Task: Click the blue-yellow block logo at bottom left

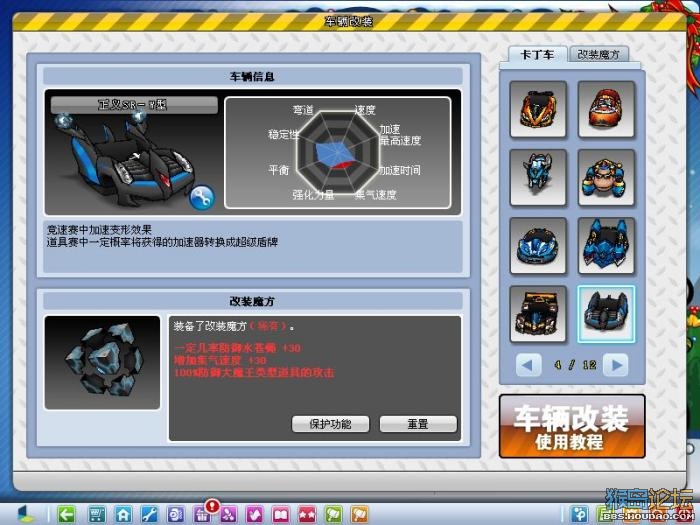Action: click(25, 514)
